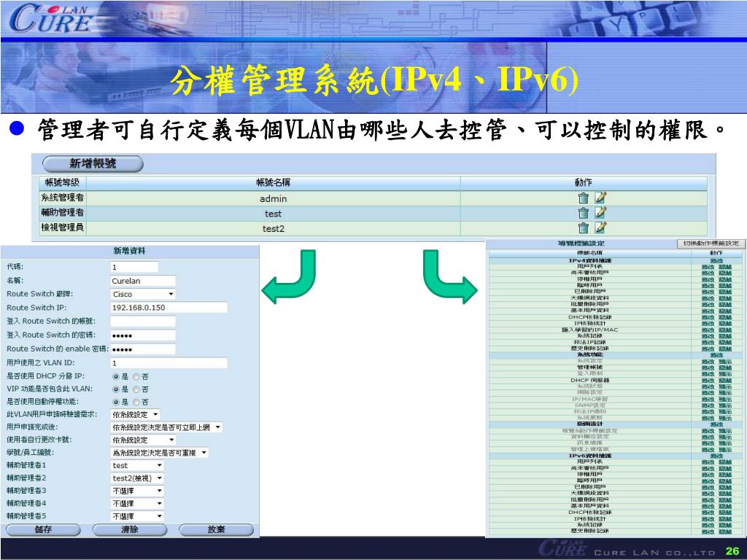Edit the test2 account with pencil icon
This screenshot has width=747, height=560.
600,227
